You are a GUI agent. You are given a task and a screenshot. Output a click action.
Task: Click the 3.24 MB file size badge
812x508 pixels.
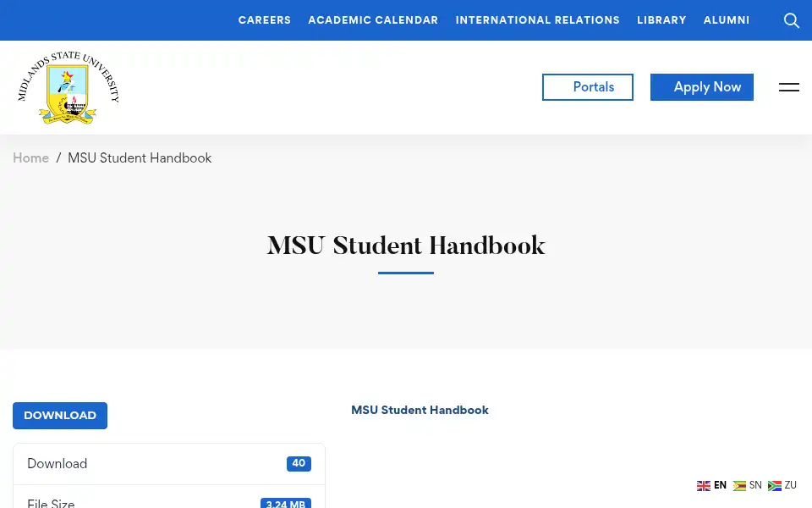click(285, 503)
